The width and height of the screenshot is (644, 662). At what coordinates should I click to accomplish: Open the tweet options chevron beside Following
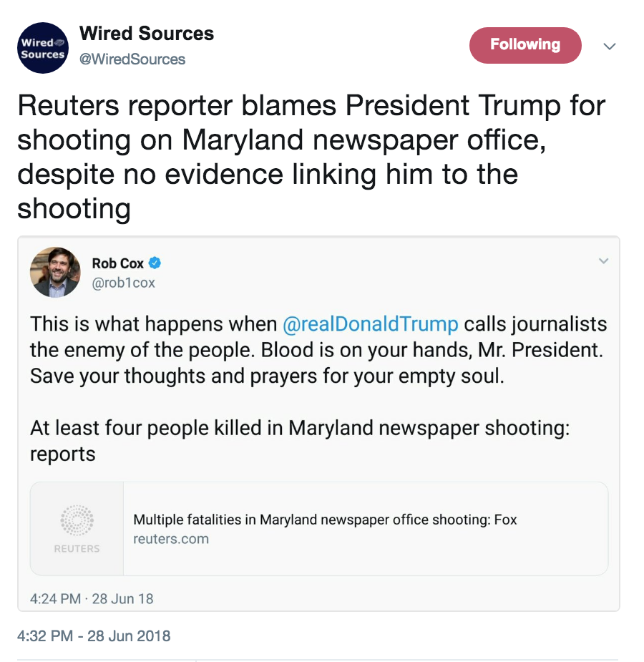pyautogui.click(x=610, y=47)
